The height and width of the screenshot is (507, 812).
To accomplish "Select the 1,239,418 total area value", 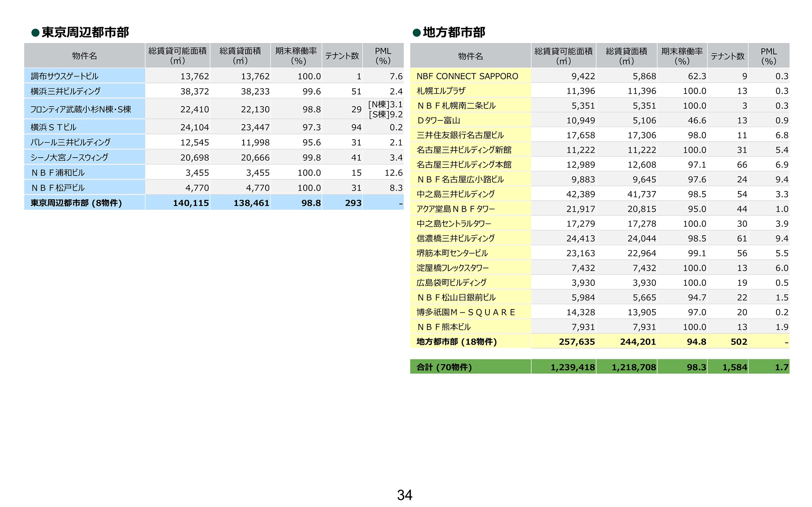I will 572,367.
